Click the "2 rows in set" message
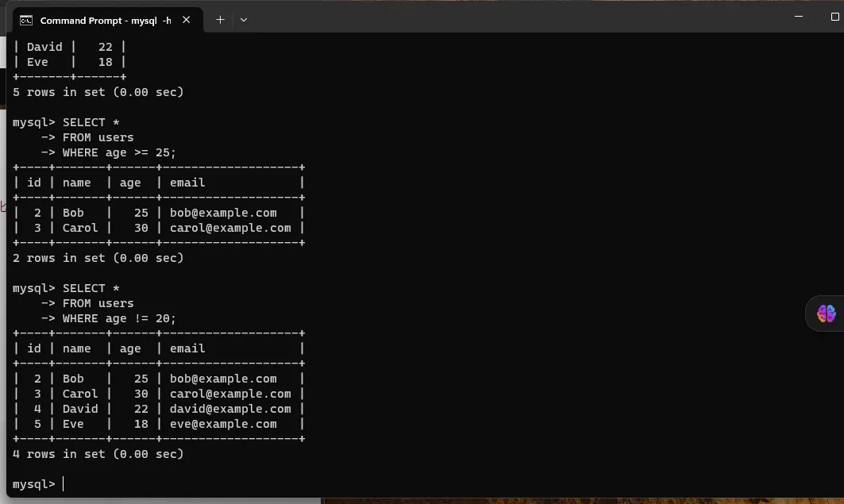This screenshot has width=844, height=504. click(x=98, y=258)
